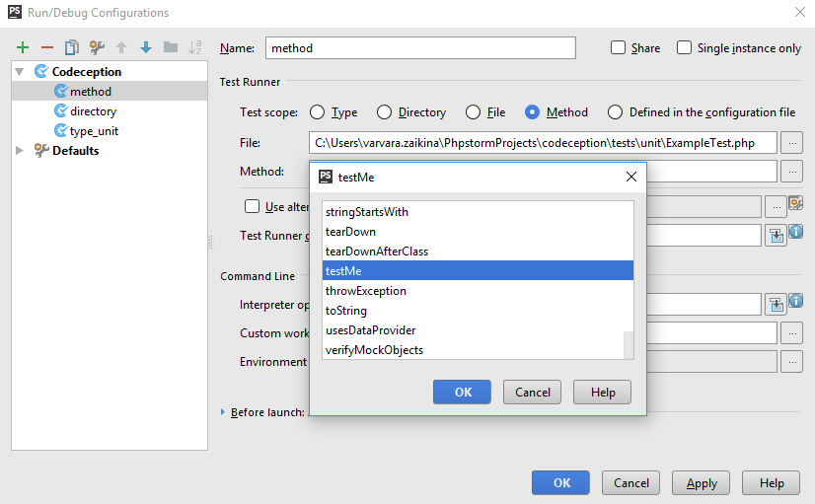This screenshot has width=815, height=504.
Task: Click Apply in Run/Debug Configurations window
Action: pyautogui.click(x=702, y=483)
